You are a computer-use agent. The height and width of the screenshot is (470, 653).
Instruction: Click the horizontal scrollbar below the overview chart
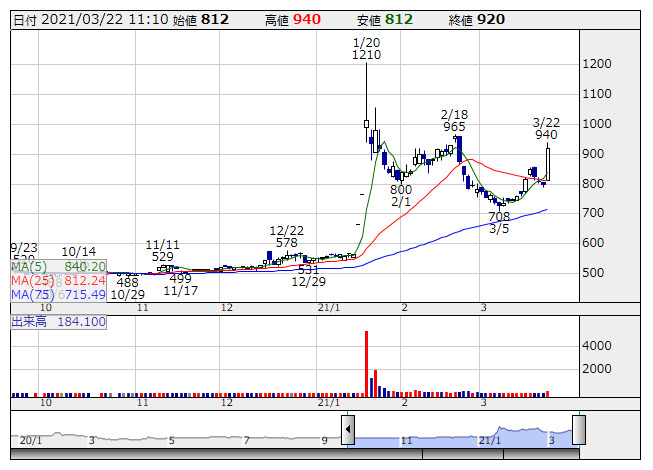[294, 454]
